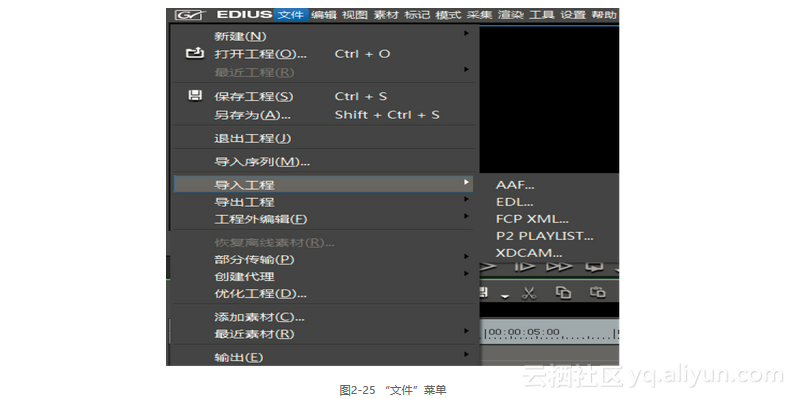This screenshot has height=399, width=795.
Task: Select EDL... in import submenu
Action: point(514,202)
